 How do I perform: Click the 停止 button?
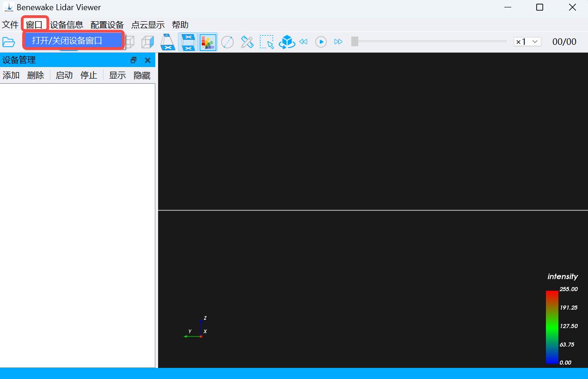89,75
